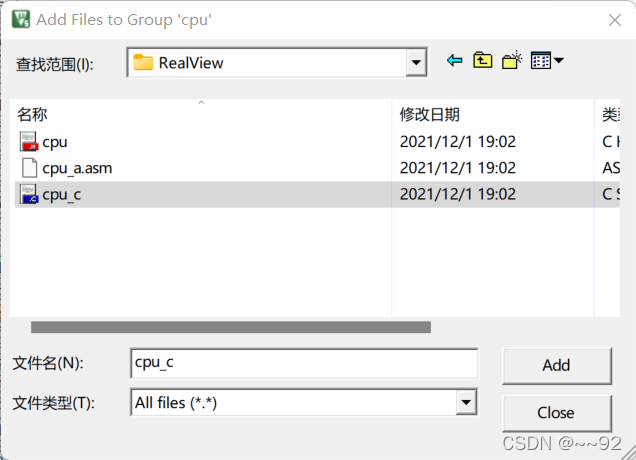
Task: Click the modified date of cpu file
Action: [458, 142]
